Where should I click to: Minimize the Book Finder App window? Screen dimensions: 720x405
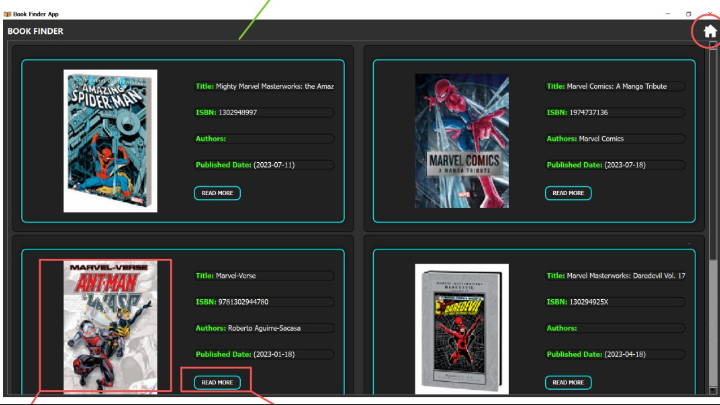(668, 14)
